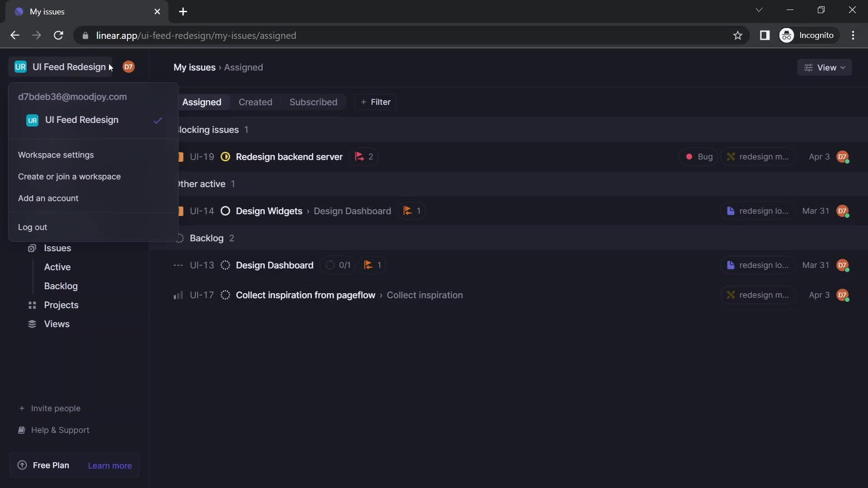
Task: Bookmark this page with the star icon
Action: point(737,35)
